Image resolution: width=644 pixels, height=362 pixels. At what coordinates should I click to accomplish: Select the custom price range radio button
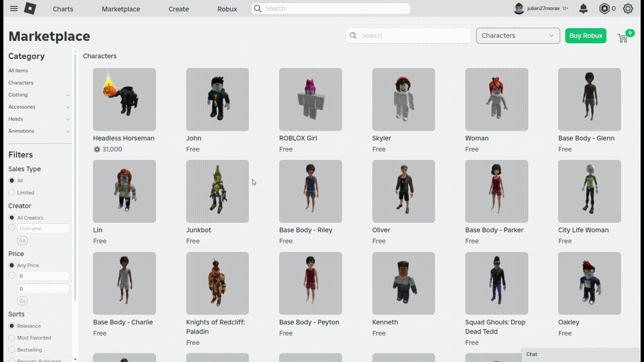[x=12, y=276]
